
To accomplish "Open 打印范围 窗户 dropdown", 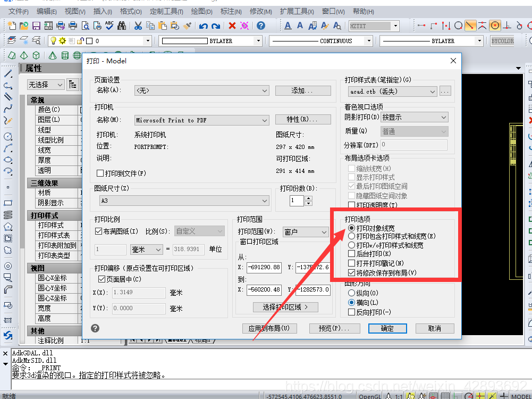I will pos(306,232).
